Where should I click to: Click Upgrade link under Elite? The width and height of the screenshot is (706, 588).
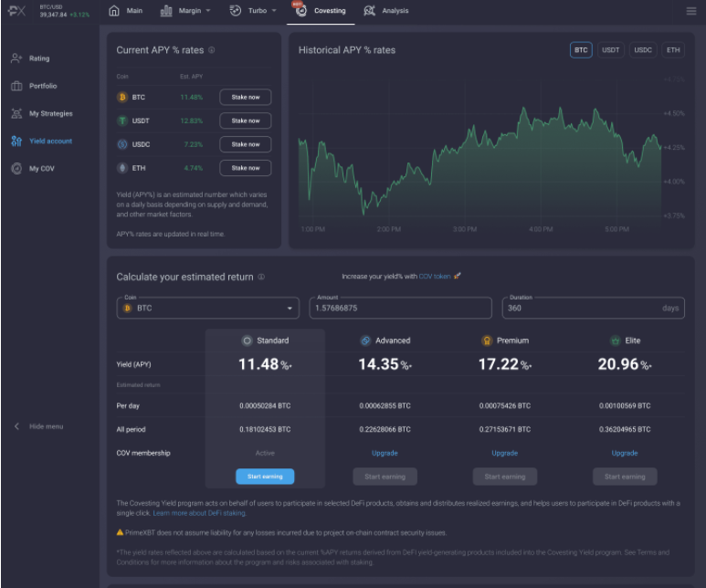pyautogui.click(x=625, y=453)
